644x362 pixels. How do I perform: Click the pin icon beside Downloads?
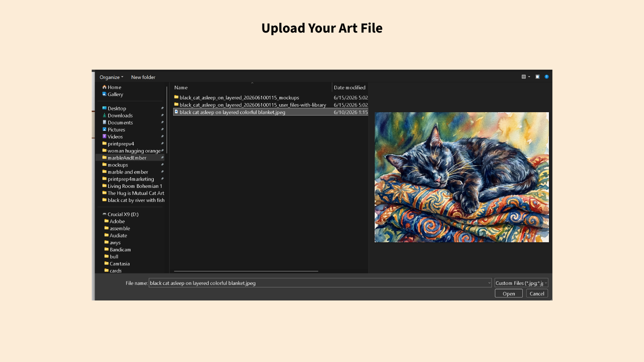click(x=162, y=115)
